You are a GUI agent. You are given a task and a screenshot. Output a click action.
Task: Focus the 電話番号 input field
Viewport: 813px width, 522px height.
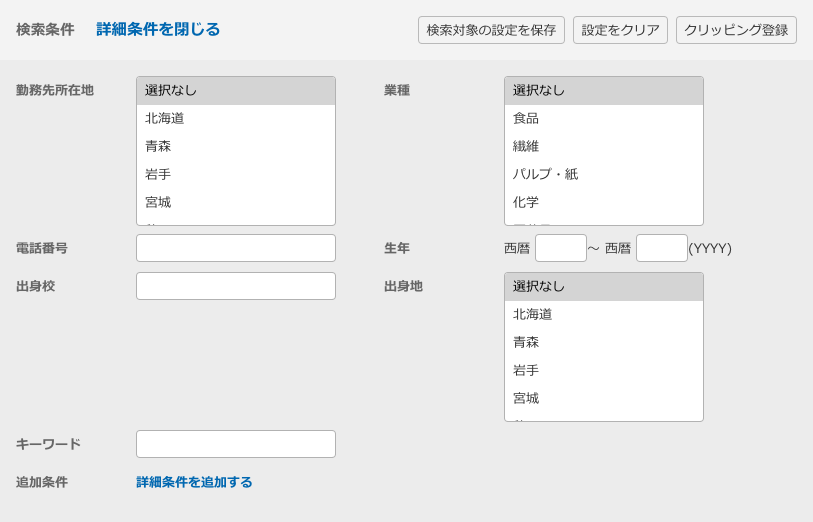236,248
